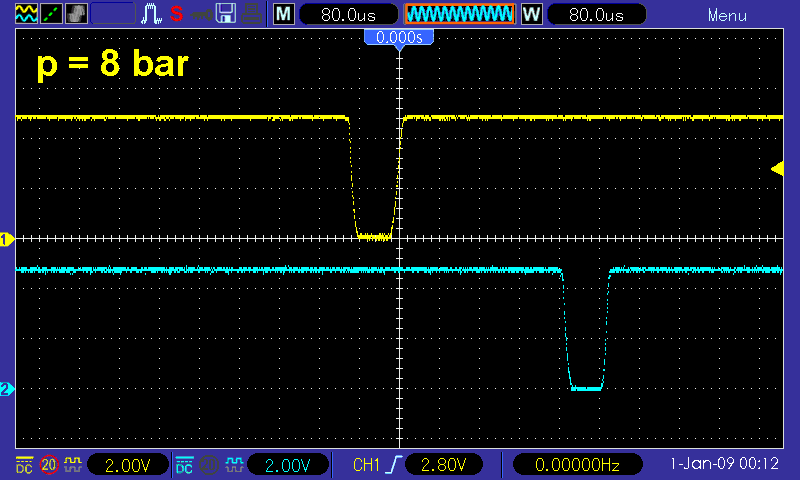Click the yellow channel 1 ground marker

point(5,238)
